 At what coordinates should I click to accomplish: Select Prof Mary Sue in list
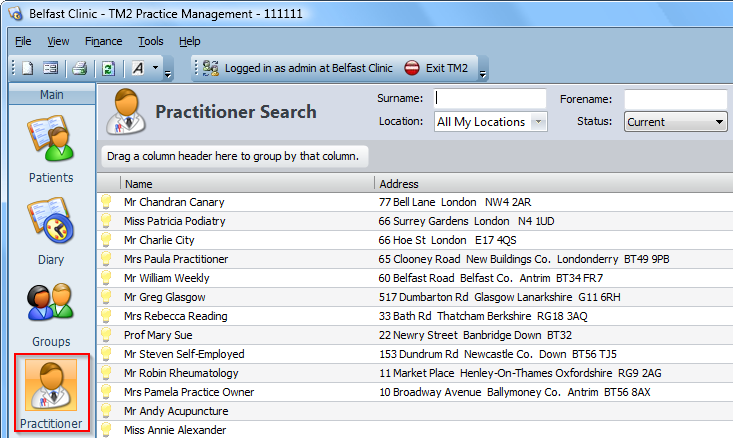[158, 335]
